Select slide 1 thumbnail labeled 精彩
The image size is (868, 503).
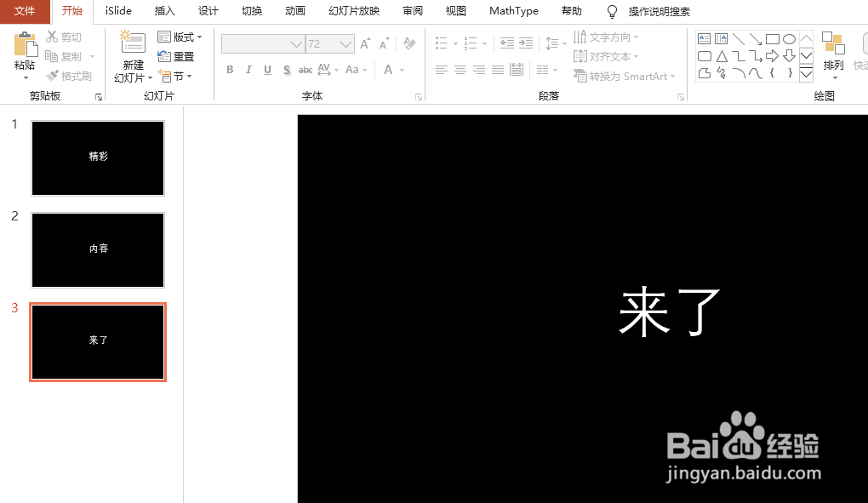[97, 158]
